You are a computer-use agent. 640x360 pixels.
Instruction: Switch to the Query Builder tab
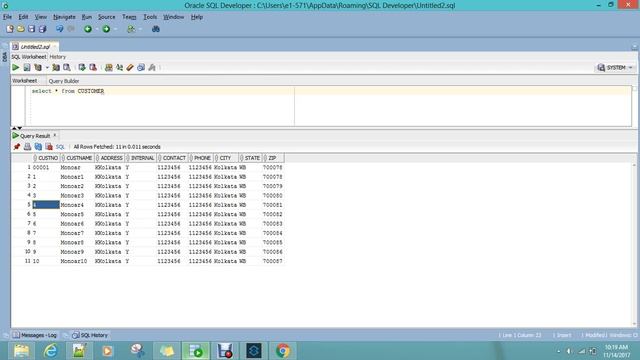[64, 81]
